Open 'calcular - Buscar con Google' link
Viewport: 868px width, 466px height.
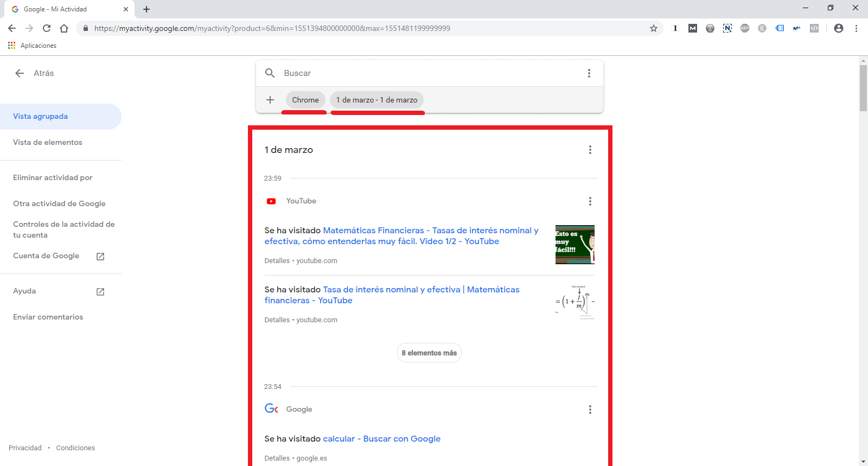pyautogui.click(x=381, y=438)
